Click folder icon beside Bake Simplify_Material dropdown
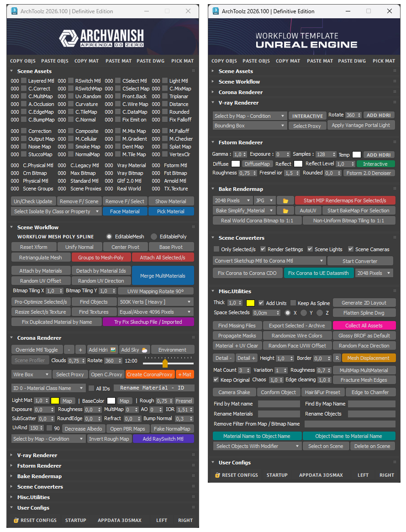 pyautogui.click(x=285, y=211)
